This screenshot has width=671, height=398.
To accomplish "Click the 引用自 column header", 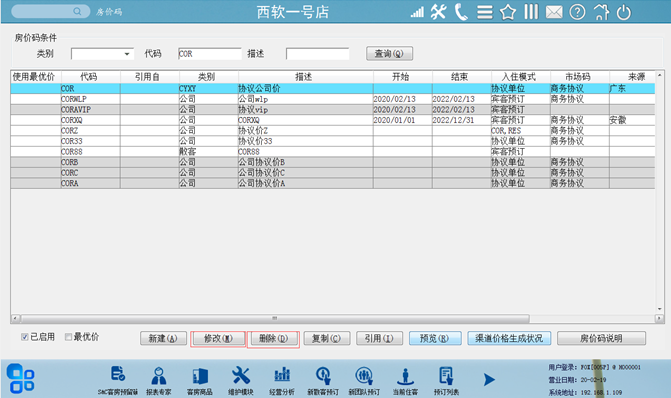I will click(149, 77).
